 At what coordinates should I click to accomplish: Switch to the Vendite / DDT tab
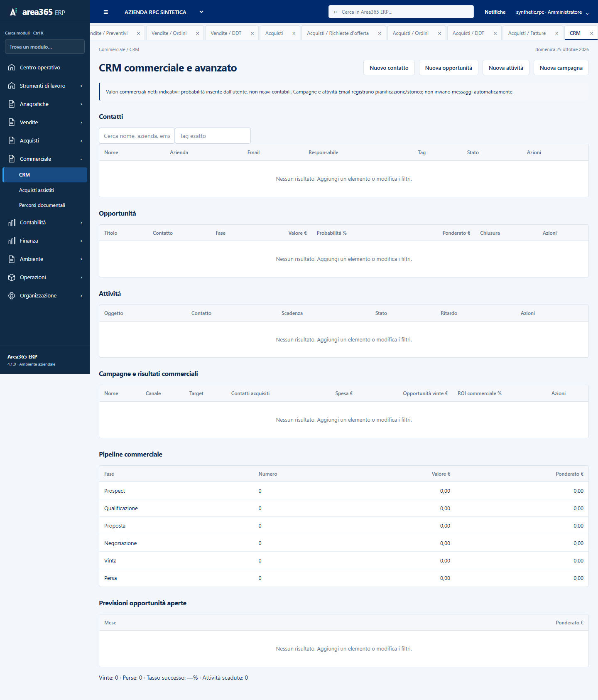click(226, 33)
